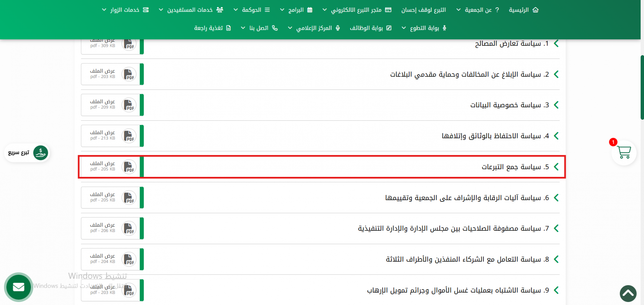Click the PDF icon for policy 8
This screenshot has width=644, height=305.
[129, 259]
